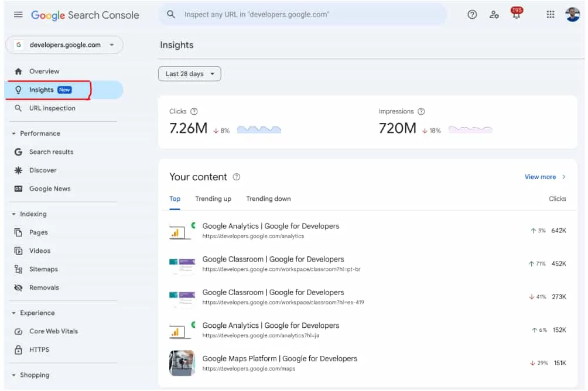This screenshot has width=588, height=391.
Task: Click the 273K clicks value
Action: tap(558, 297)
